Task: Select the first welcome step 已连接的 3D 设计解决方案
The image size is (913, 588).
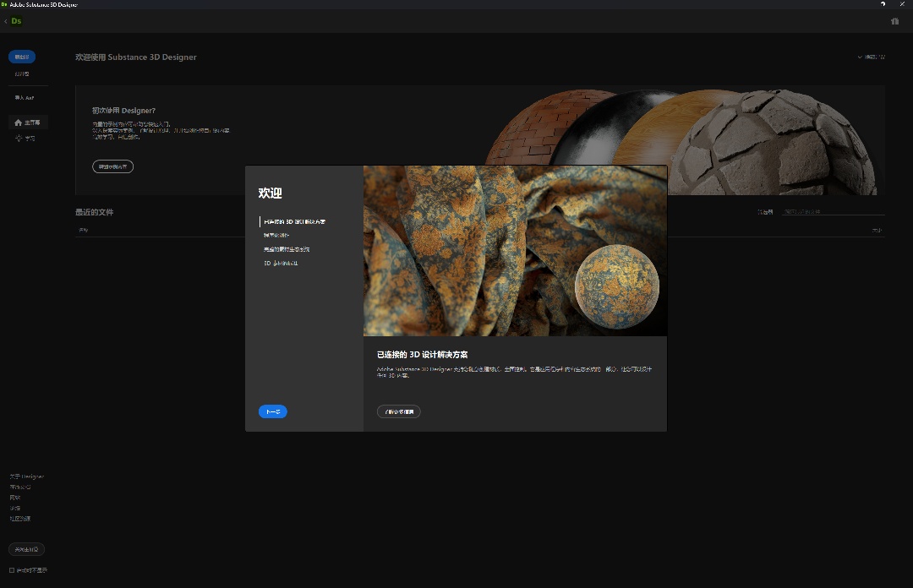Action: click(x=294, y=222)
